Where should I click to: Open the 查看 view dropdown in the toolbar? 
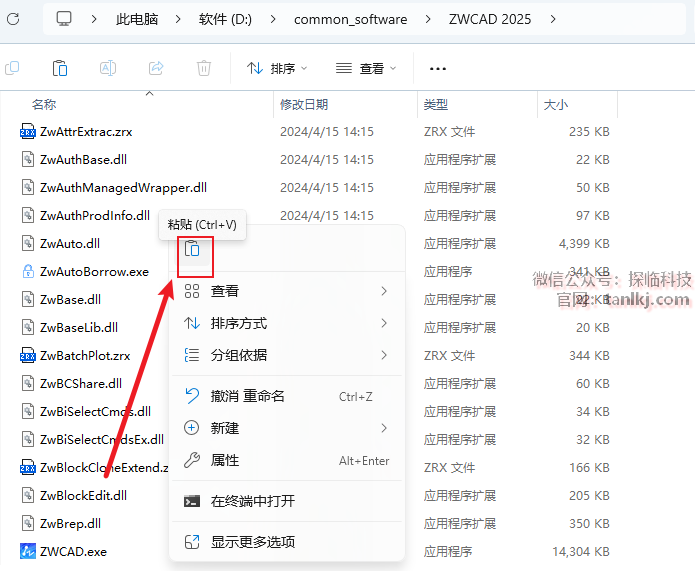[366, 68]
